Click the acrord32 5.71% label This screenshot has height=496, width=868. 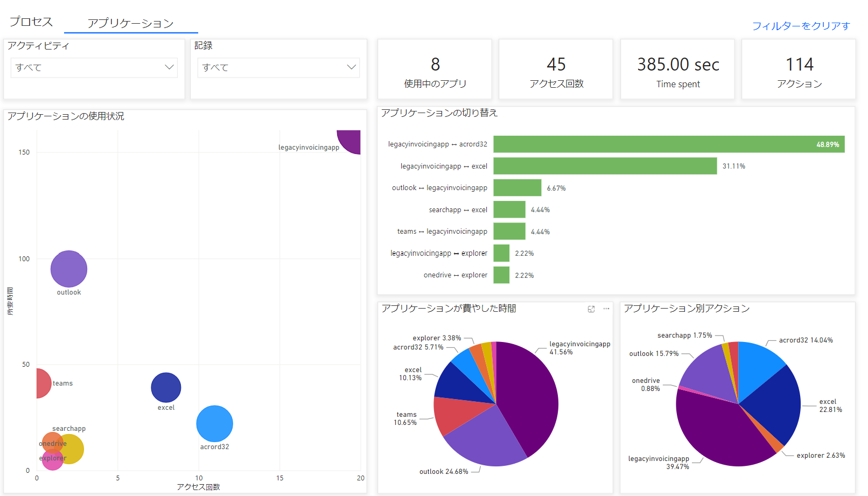tap(418, 347)
